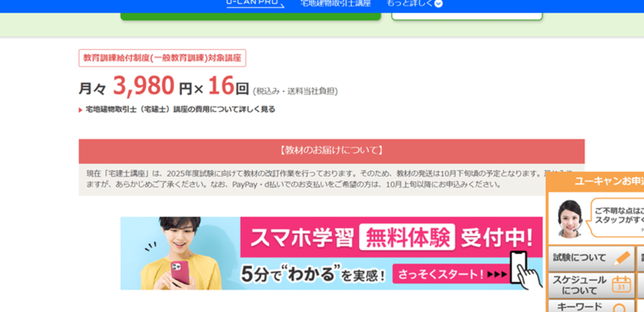Click 教材のお届けについて red heading bar

click(331, 151)
